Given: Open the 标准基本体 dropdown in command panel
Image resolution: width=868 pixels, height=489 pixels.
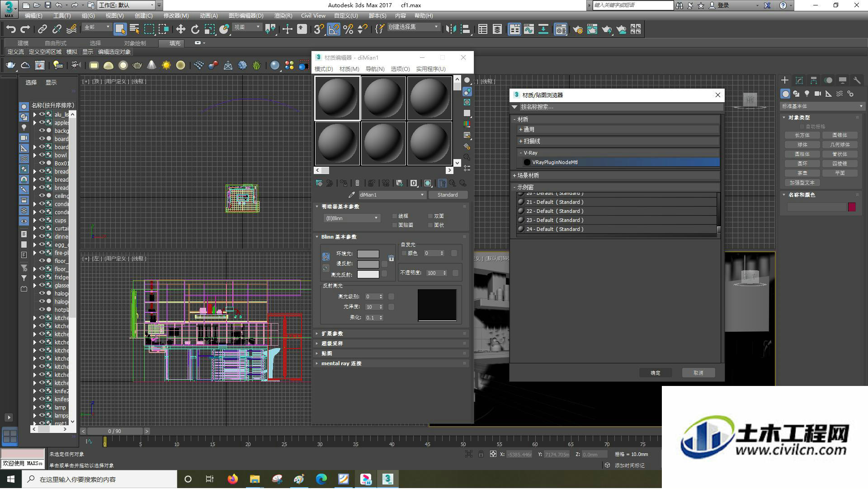Looking at the screenshot, I should click(822, 106).
